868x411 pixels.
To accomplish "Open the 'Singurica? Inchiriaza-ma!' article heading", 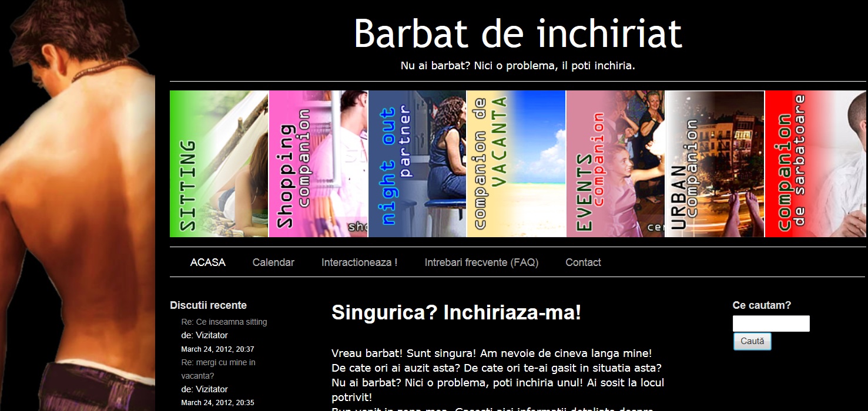I will [455, 313].
